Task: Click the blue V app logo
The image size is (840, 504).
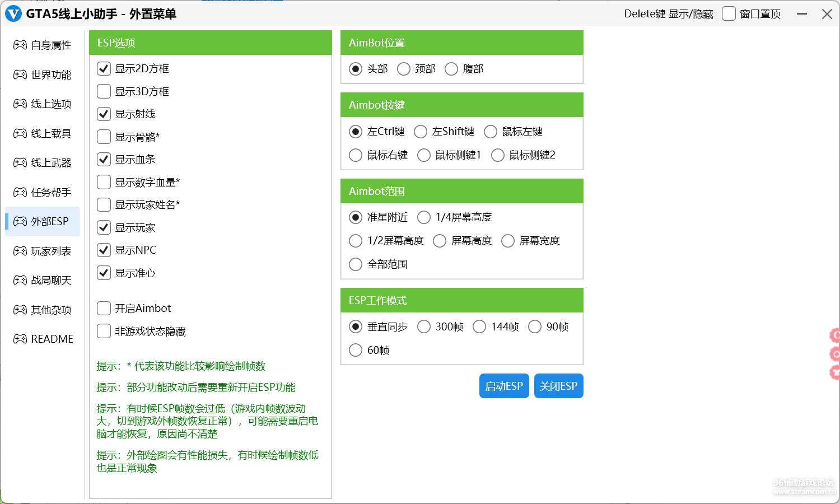Action: click(x=13, y=14)
